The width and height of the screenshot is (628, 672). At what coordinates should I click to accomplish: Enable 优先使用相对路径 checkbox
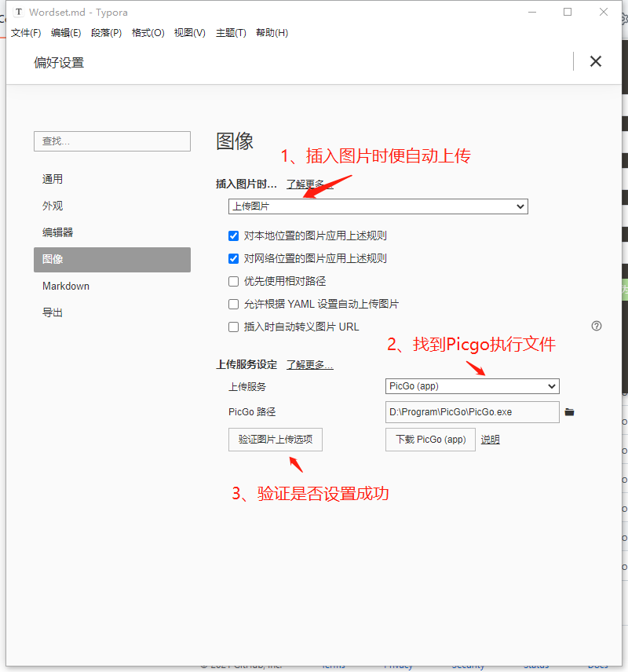(x=234, y=281)
